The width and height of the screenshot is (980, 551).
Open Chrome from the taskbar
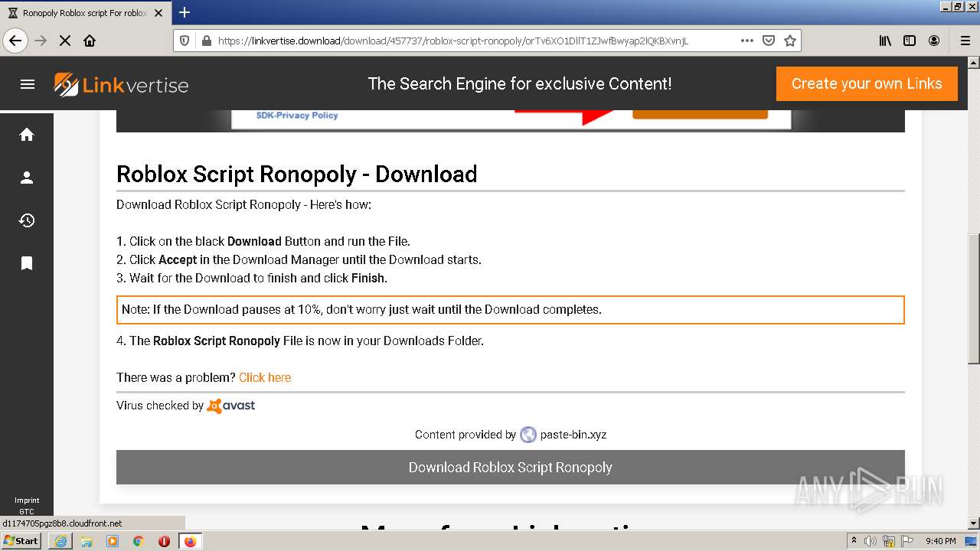pyautogui.click(x=138, y=541)
